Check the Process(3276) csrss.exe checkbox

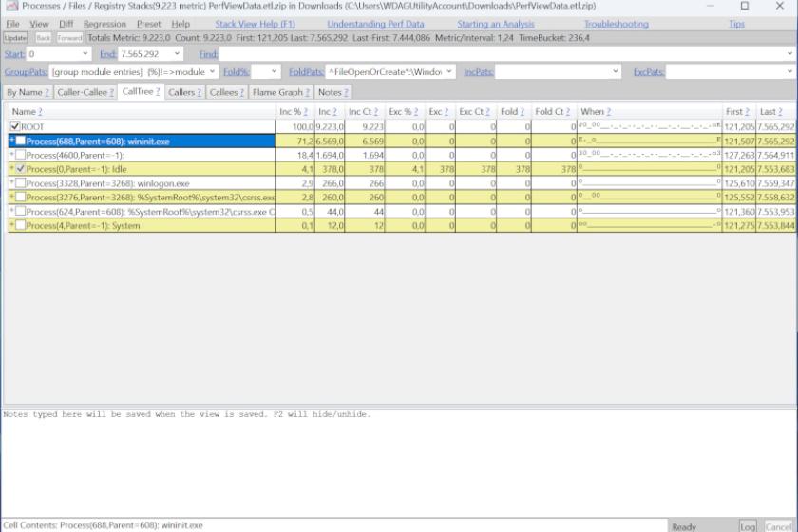point(20,197)
